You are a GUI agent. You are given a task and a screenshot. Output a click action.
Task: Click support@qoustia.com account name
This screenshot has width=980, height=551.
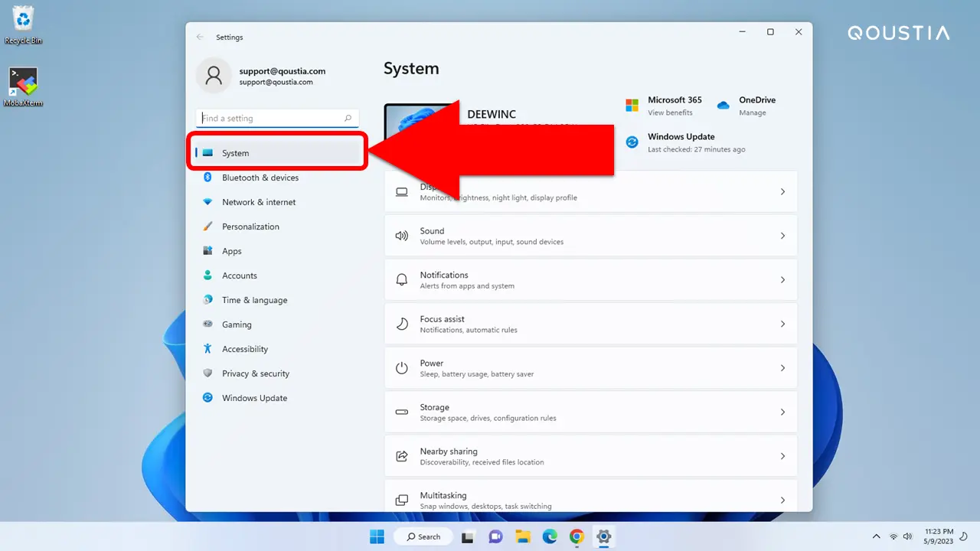tap(283, 71)
